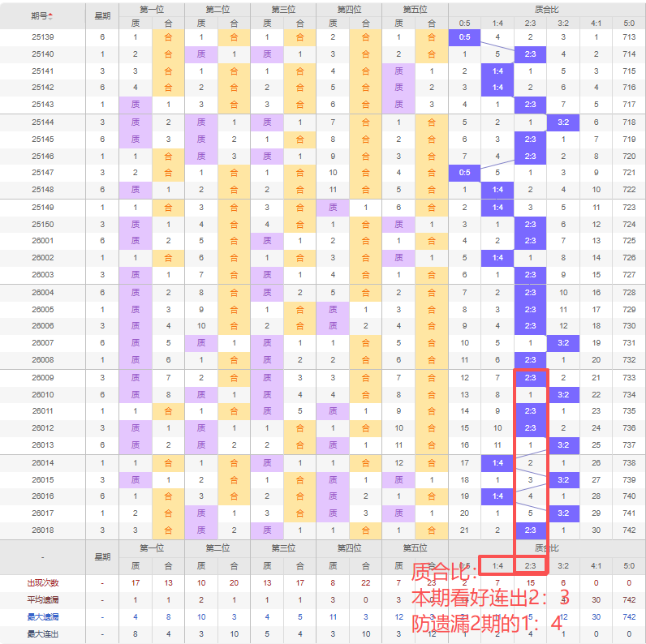The height and width of the screenshot is (644, 646).
Task: Click the top 第一位 header
Action: 151,10
